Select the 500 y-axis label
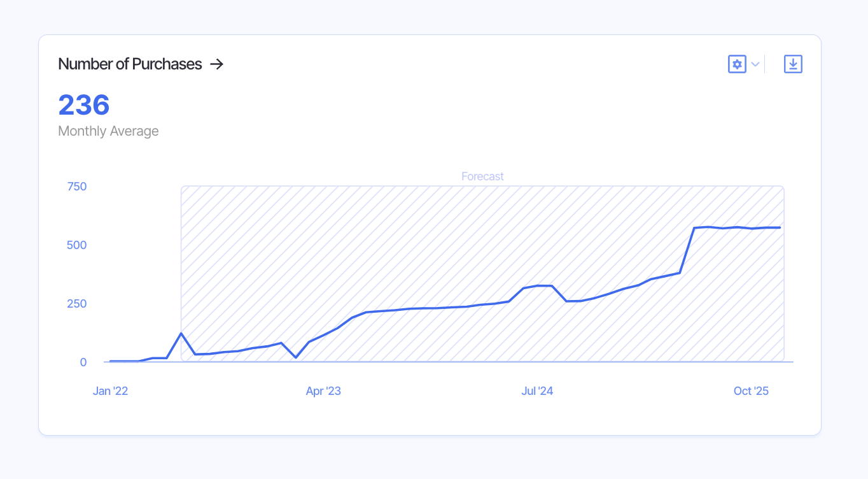The height and width of the screenshot is (479, 868). click(76, 245)
